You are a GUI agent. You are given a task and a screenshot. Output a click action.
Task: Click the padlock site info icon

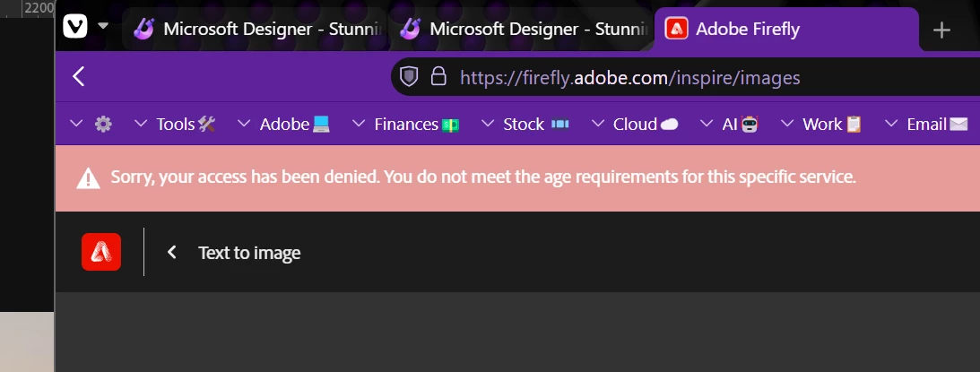(x=438, y=77)
